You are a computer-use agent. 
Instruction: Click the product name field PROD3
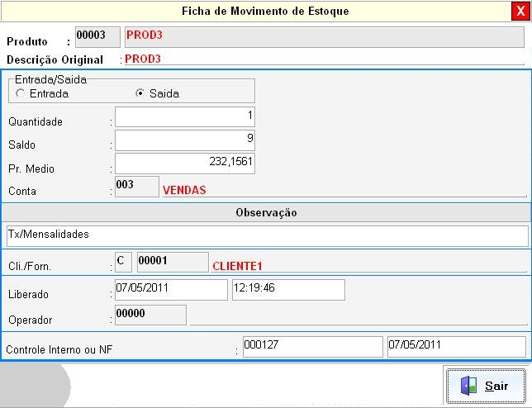pyautogui.click(x=324, y=37)
